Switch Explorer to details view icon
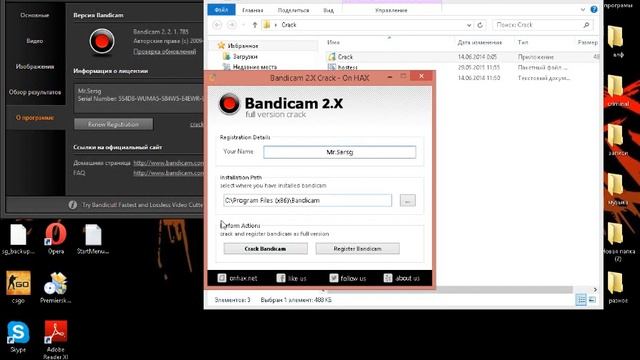This screenshot has width=640, height=360. pyautogui.click(x=581, y=300)
